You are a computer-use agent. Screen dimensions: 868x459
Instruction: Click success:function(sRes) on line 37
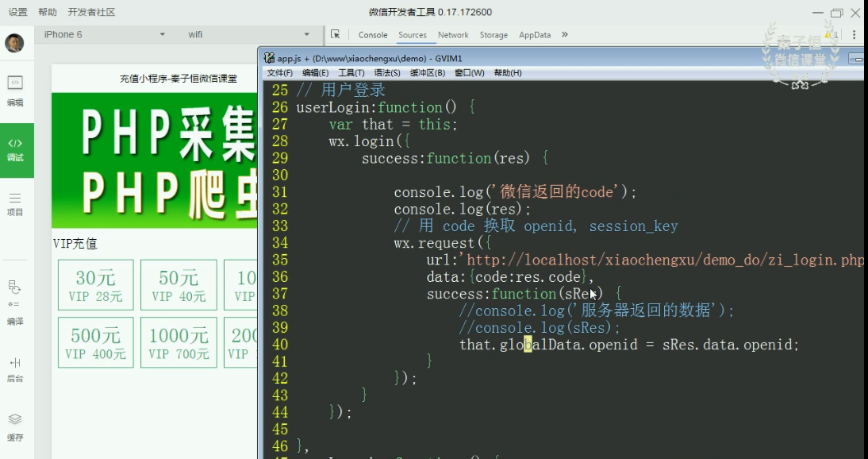pos(524,294)
